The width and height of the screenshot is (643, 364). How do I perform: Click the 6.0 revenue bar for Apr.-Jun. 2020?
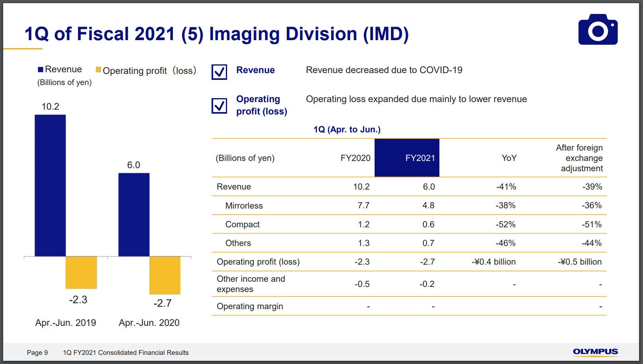coord(134,215)
